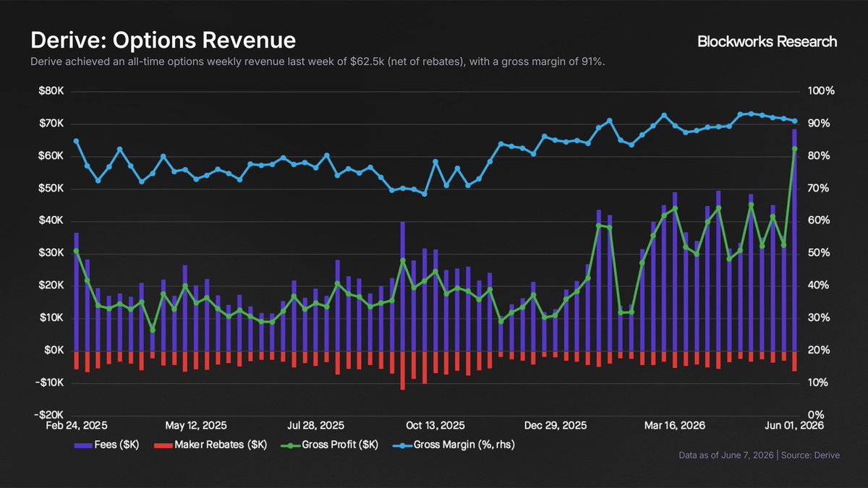Viewport: 868px width, 488px height.
Task: Click the Derive: Options Revenue title
Action: click(162, 39)
